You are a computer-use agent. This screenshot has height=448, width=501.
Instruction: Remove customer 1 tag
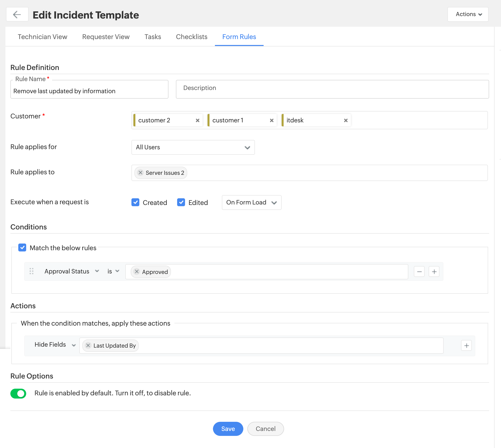271,120
